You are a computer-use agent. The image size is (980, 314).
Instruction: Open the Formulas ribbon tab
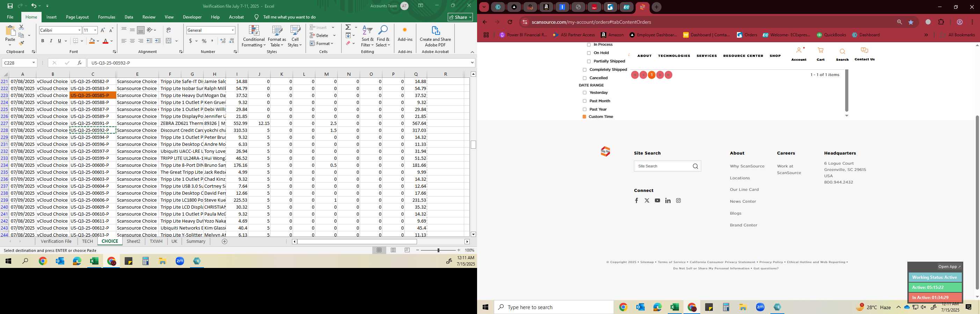(x=107, y=17)
